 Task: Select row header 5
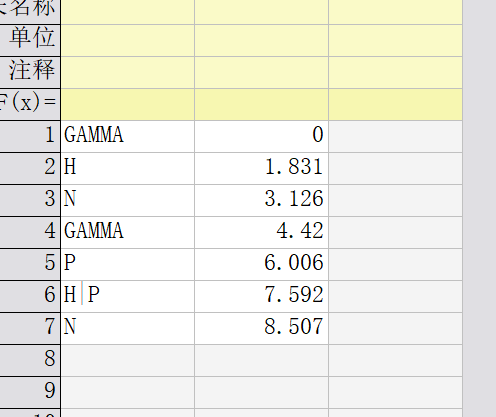(x=30, y=264)
